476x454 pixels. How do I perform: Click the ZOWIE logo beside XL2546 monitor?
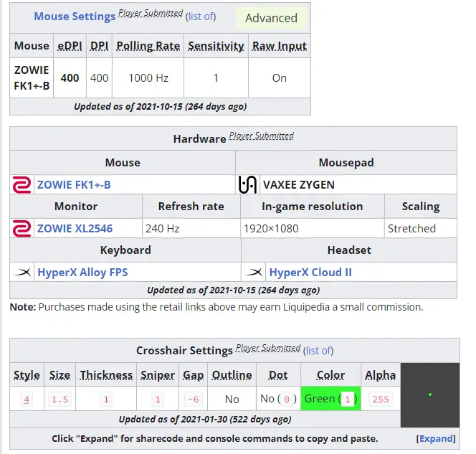click(22, 228)
